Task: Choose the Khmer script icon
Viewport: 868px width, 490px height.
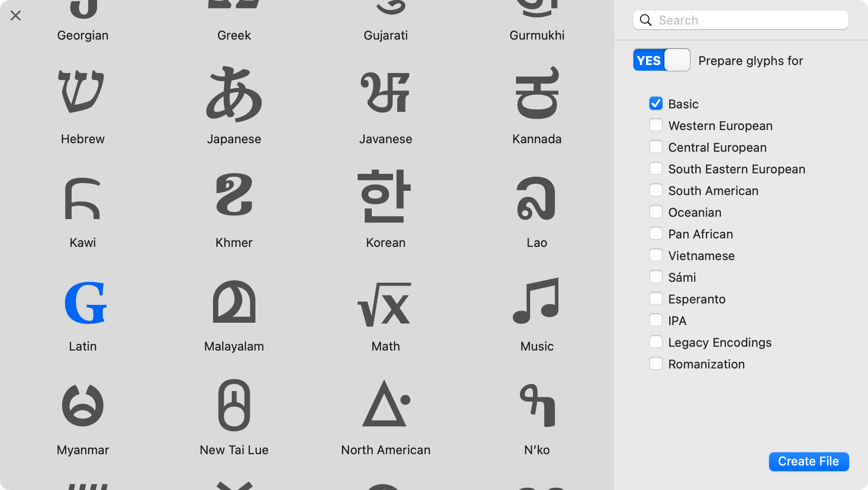Action: tap(234, 195)
